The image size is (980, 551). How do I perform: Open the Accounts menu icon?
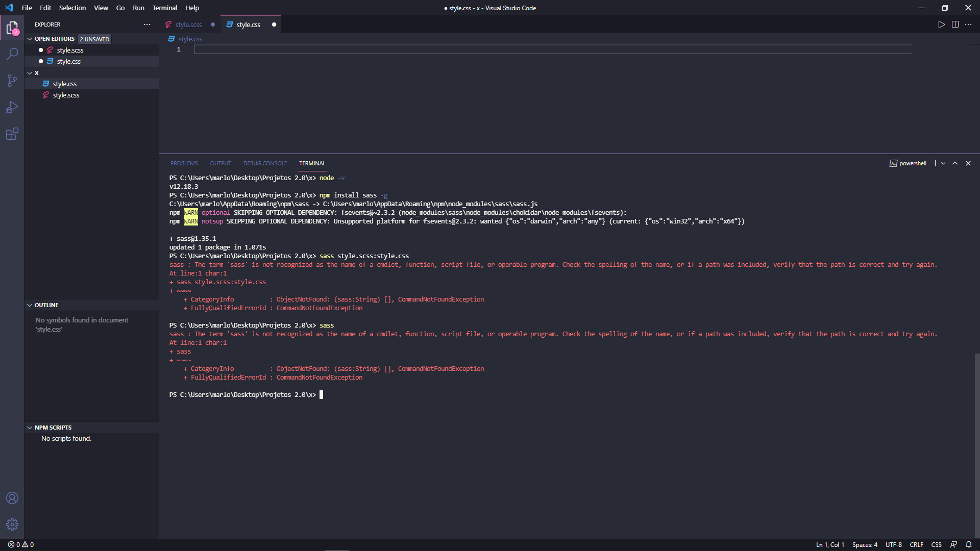pos(12,498)
